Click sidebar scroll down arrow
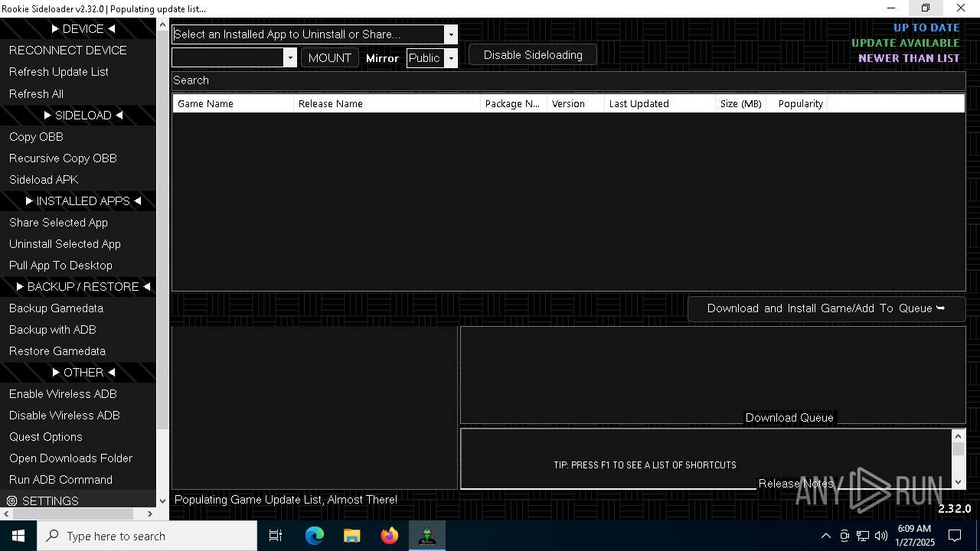The image size is (980, 551). click(x=162, y=501)
